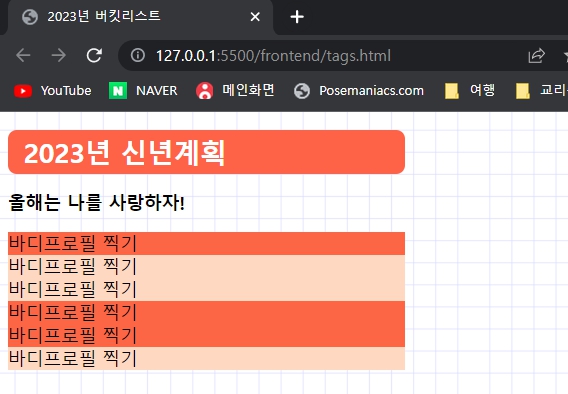This screenshot has height=394, width=568.
Task: Open NAVER bookmark
Action: pyautogui.click(x=143, y=91)
